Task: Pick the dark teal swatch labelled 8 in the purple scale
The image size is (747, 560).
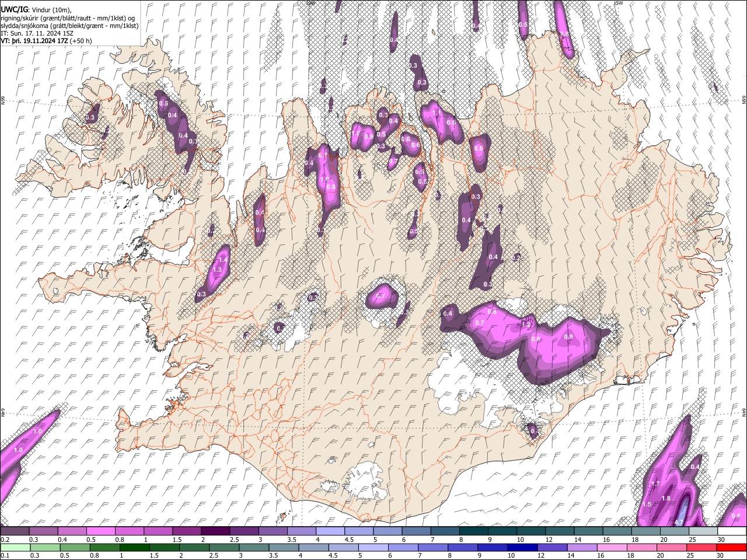Action: tap(473, 531)
